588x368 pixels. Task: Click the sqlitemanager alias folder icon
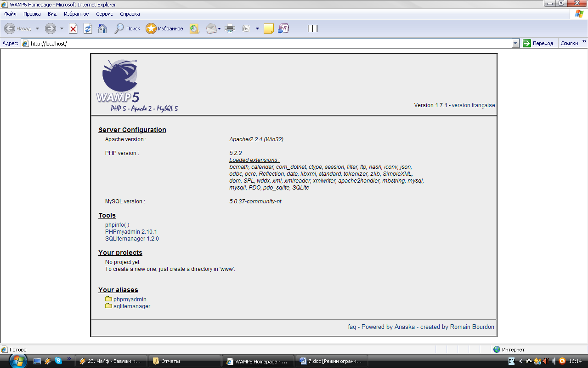point(109,306)
